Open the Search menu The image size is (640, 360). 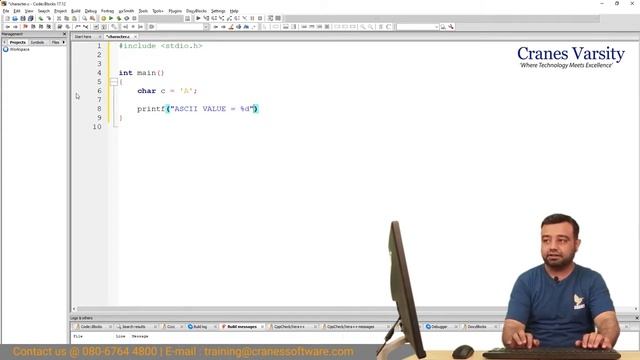click(x=44, y=11)
